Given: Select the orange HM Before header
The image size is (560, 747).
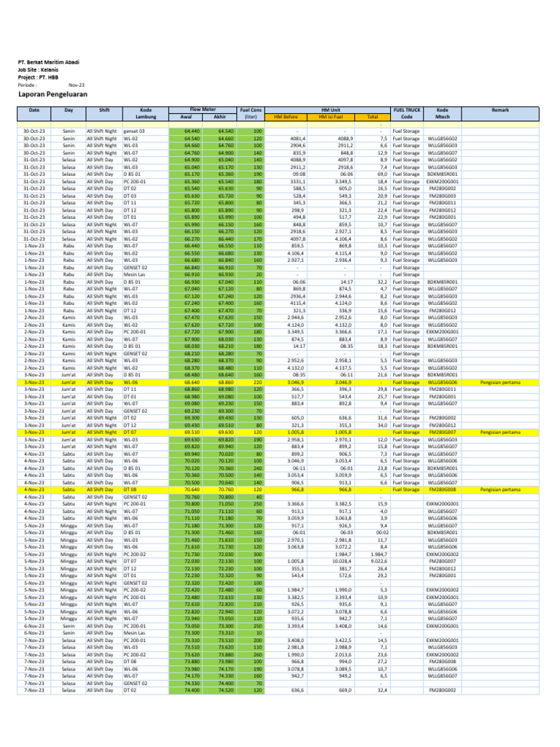Looking at the screenshot, I should pyautogui.click(x=286, y=117).
